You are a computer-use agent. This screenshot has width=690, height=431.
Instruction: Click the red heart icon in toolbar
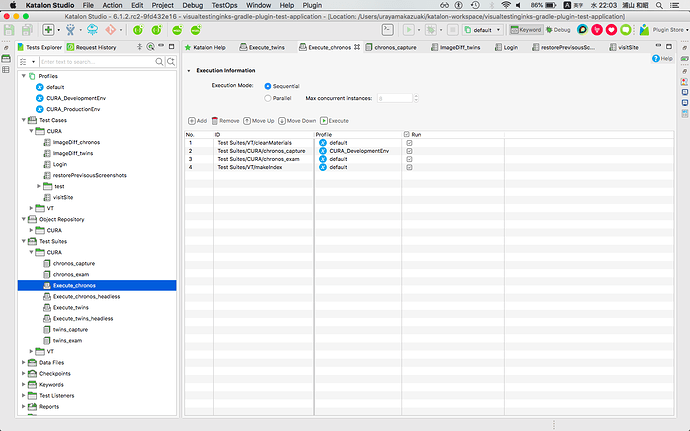[x=611, y=30]
